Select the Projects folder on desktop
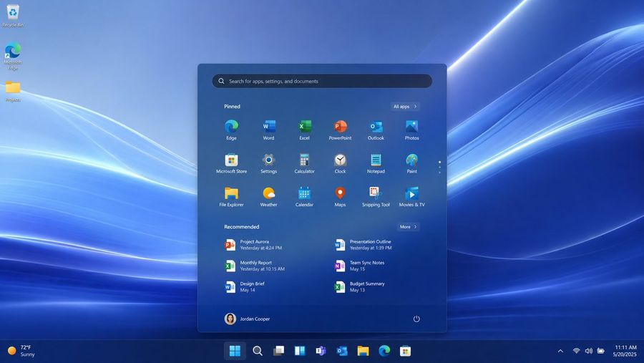 tap(13, 91)
